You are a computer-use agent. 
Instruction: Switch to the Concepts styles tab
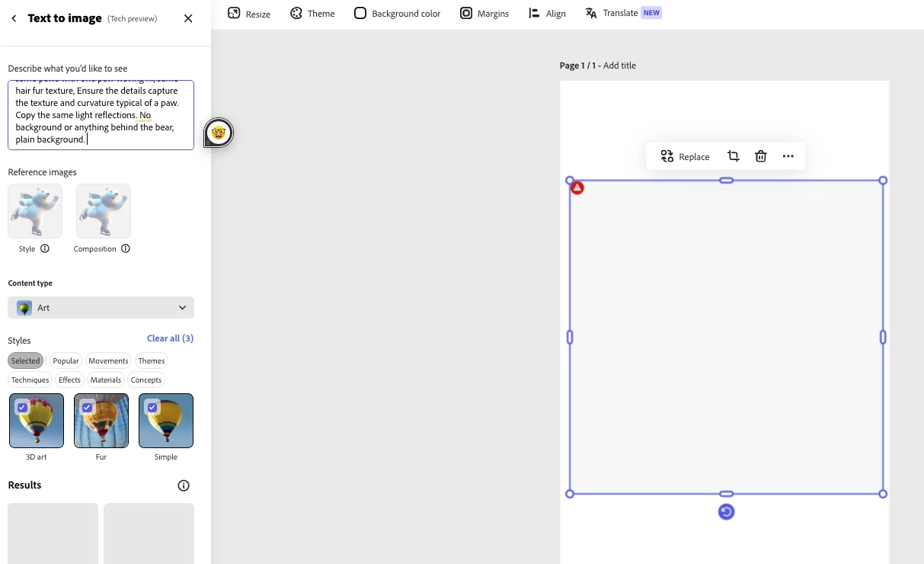pyautogui.click(x=146, y=380)
